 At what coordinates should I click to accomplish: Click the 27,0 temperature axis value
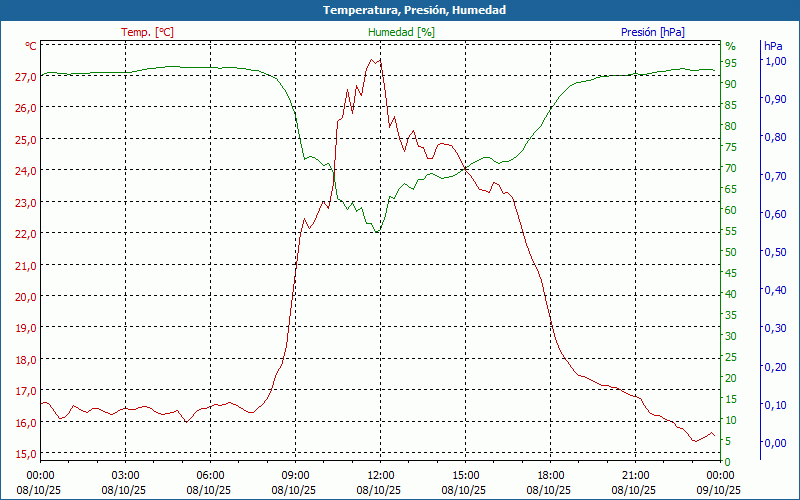pos(25,76)
